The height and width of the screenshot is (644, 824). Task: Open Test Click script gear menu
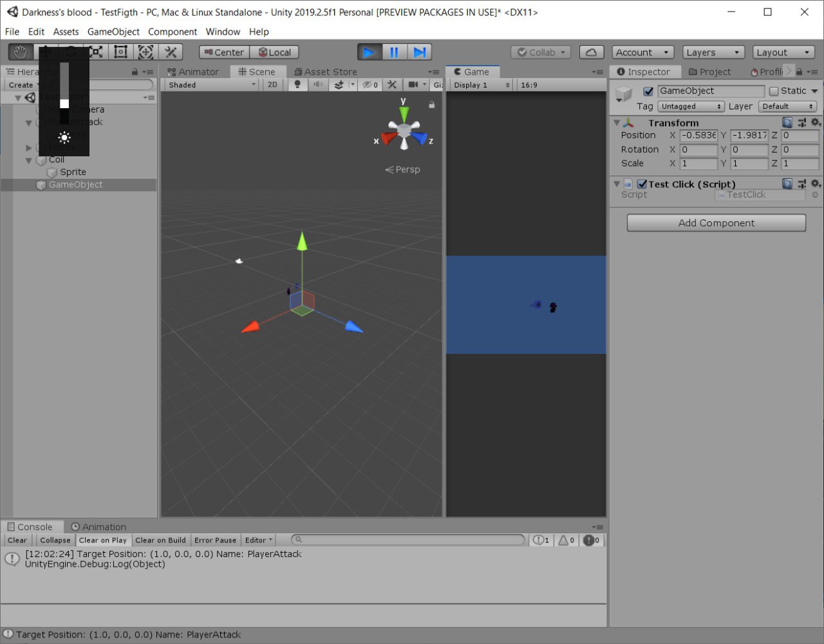coord(816,184)
